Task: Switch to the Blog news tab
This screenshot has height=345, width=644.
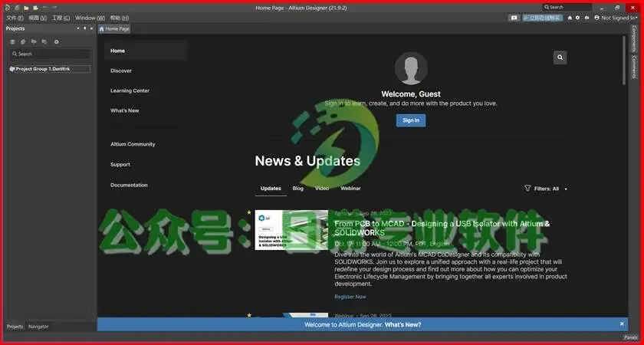Action: click(x=297, y=188)
